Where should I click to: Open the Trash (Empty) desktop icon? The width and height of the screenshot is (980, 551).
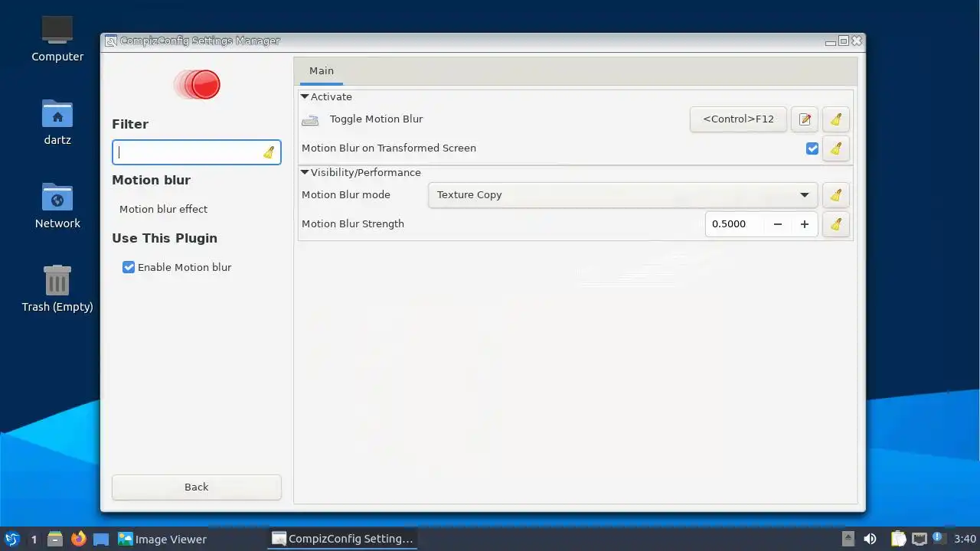pos(57,289)
